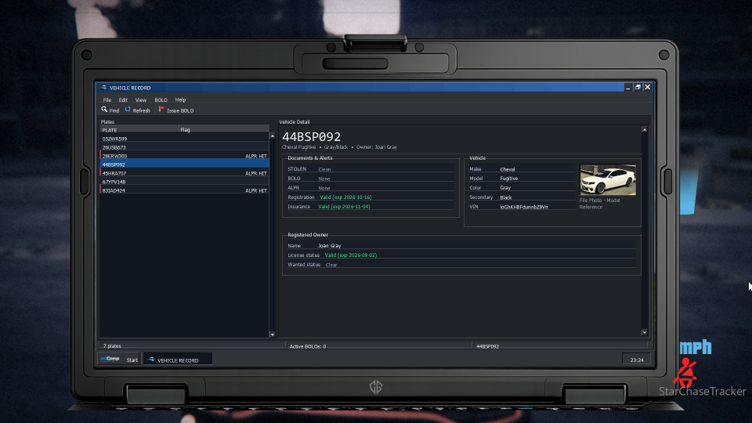Open the BOLO menu

(161, 100)
